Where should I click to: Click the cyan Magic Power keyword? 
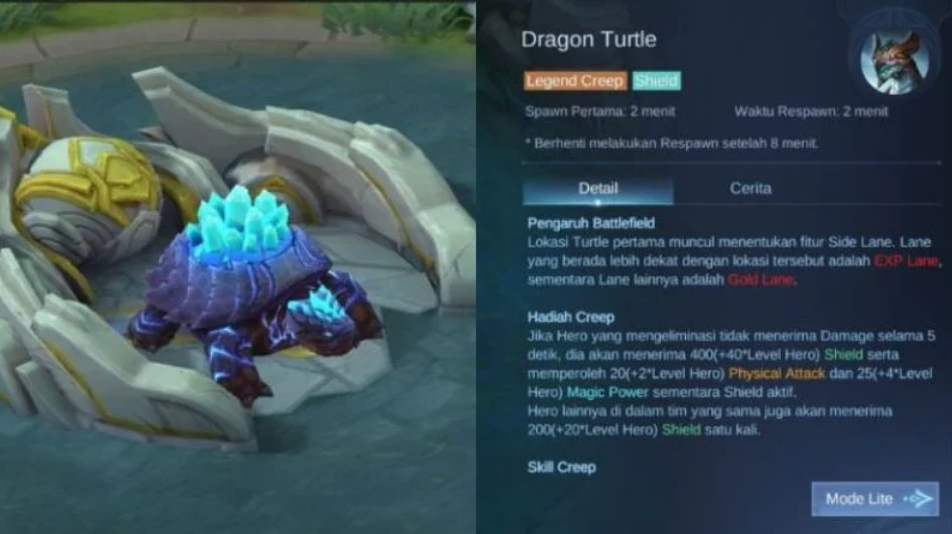click(607, 392)
